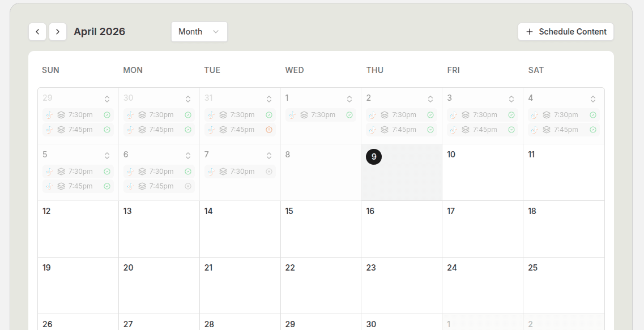Navigate to March using the left arrow
This screenshot has width=644, height=330.
coord(37,32)
